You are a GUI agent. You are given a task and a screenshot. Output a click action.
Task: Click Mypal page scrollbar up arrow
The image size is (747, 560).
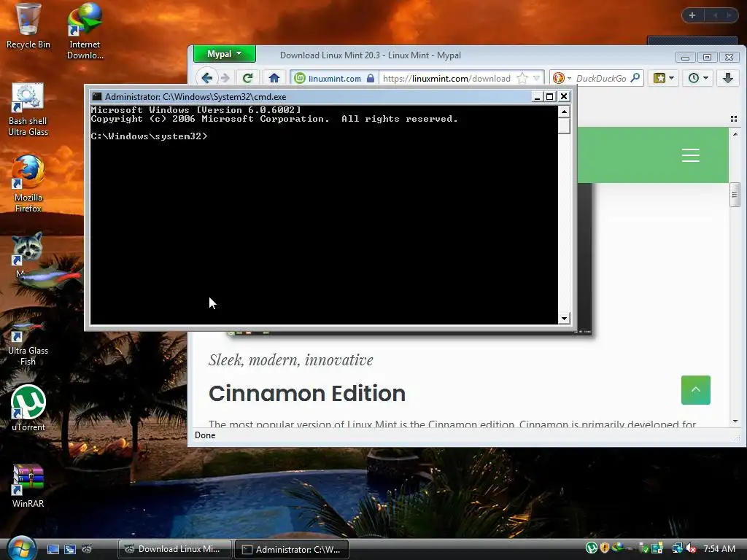pos(735,134)
